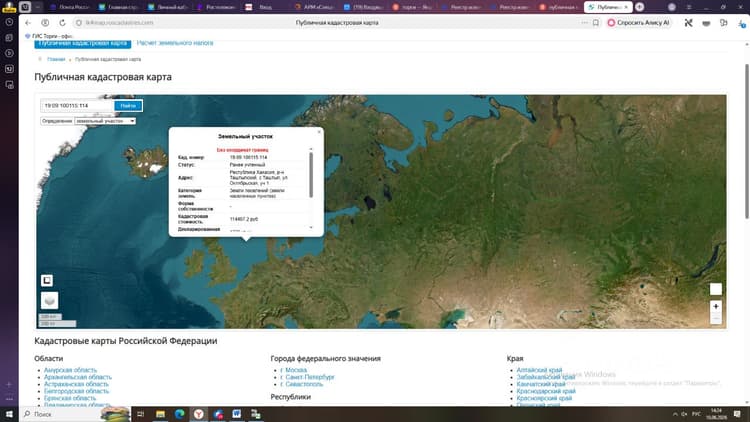750x422 pixels.
Task: Open the Windows Start menu
Action: (x=9, y=414)
